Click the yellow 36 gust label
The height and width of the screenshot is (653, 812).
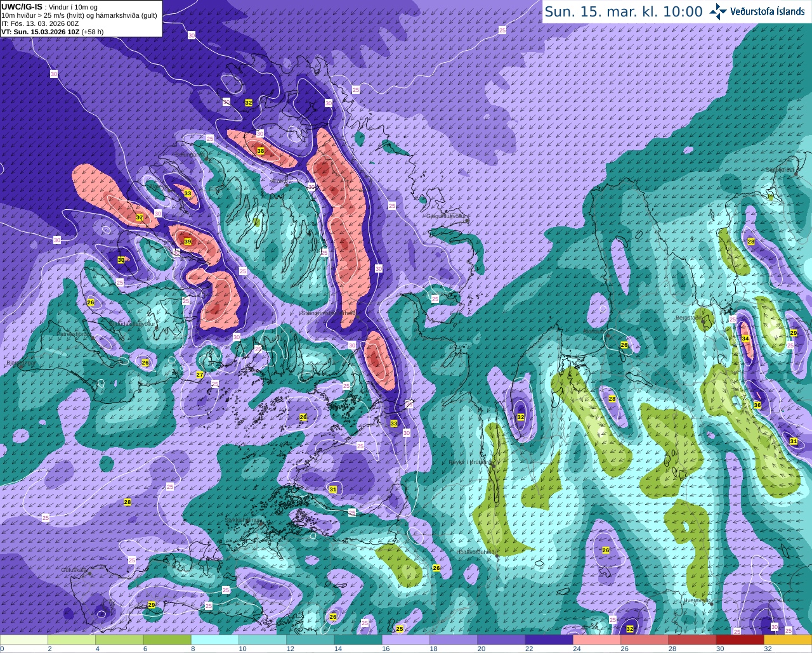tap(757, 404)
